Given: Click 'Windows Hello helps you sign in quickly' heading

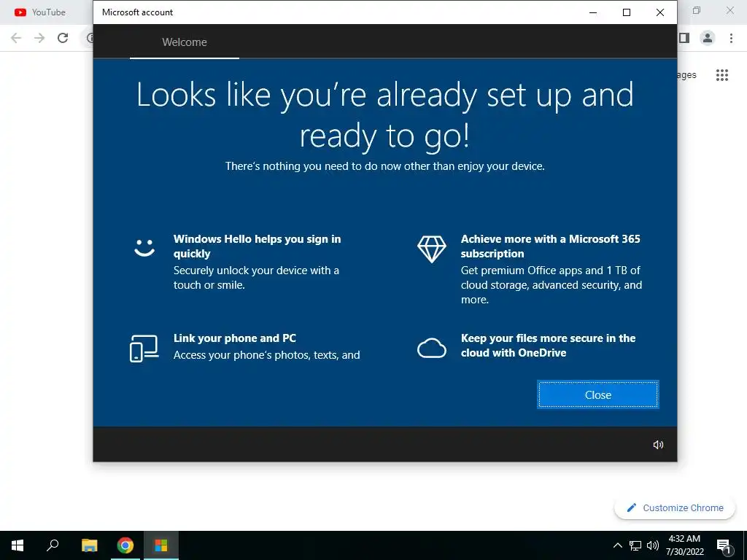Looking at the screenshot, I should (258, 246).
